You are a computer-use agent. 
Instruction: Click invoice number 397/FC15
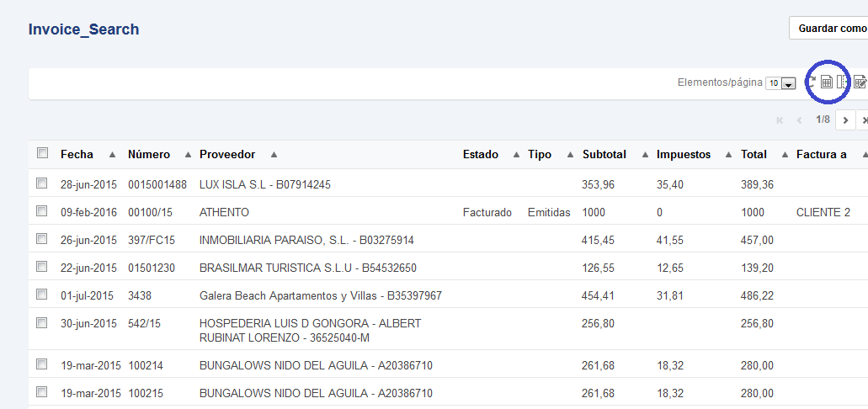point(152,240)
